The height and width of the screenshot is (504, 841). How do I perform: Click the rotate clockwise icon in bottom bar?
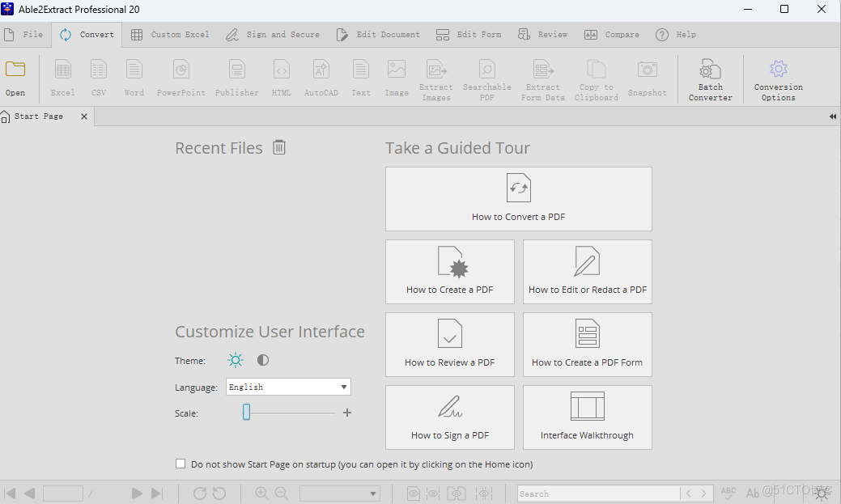tap(199, 493)
